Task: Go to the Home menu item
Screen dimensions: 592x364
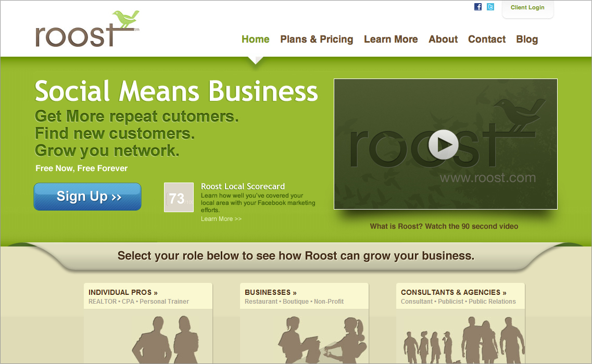Action: point(256,39)
